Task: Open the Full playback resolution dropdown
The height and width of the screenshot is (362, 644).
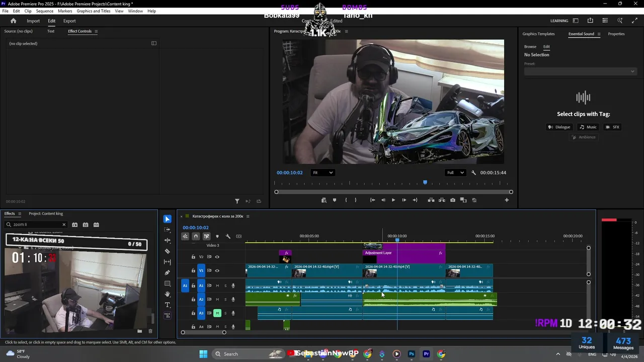Action: click(x=456, y=172)
